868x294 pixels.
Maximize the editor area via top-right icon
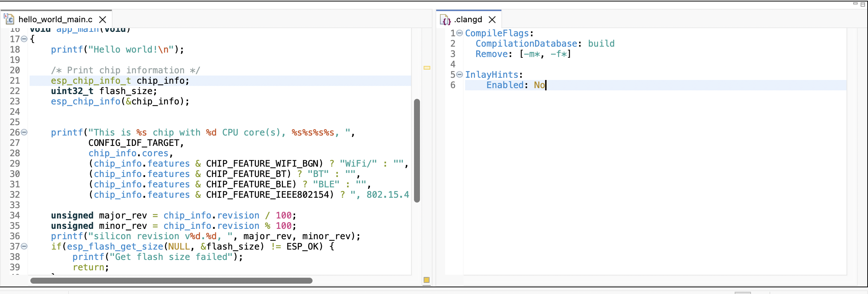[863, 4]
